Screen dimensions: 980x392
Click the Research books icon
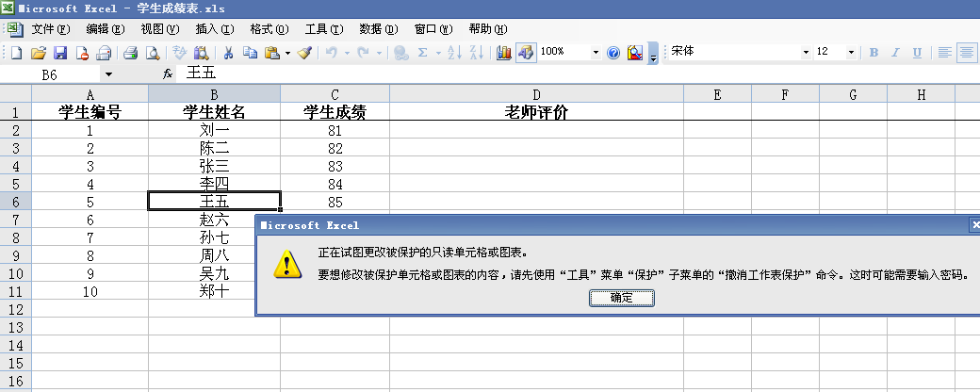[201, 53]
